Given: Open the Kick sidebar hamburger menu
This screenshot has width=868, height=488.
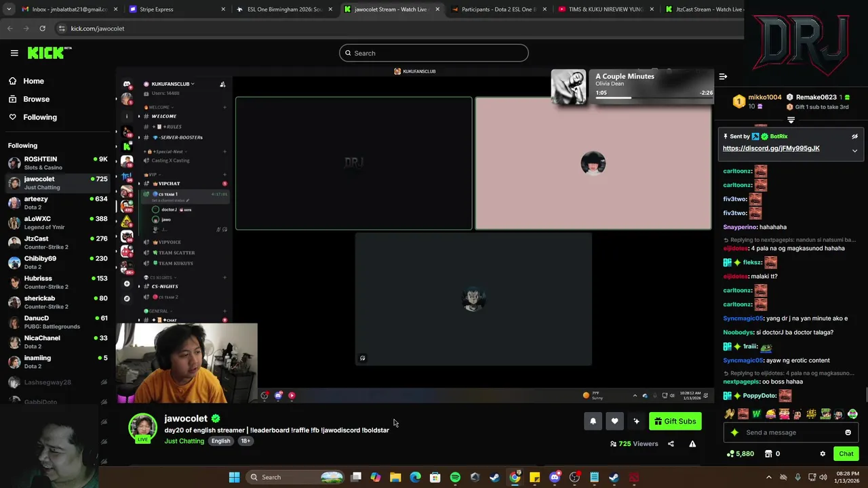Looking at the screenshot, I should pyautogui.click(x=14, y=53).
